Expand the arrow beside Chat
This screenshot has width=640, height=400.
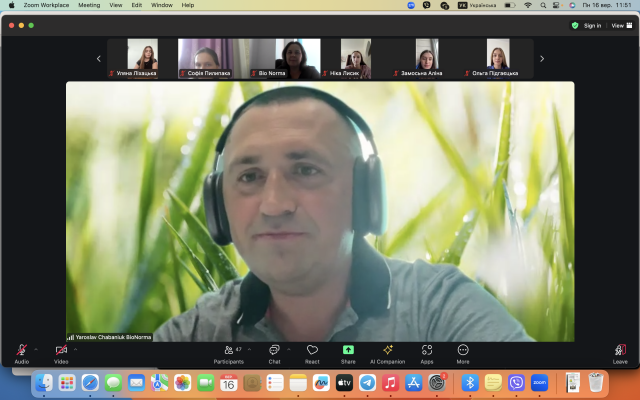click(289, 349)
